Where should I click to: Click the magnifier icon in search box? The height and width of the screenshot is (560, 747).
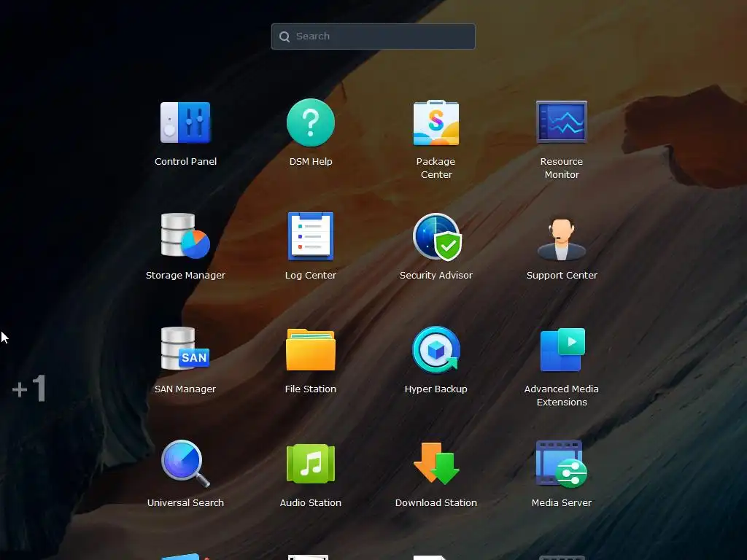[285, 36]
